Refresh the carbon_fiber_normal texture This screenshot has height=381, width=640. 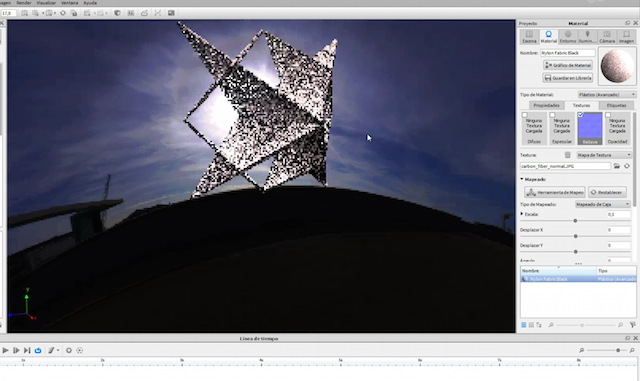(x=627, y=166)
